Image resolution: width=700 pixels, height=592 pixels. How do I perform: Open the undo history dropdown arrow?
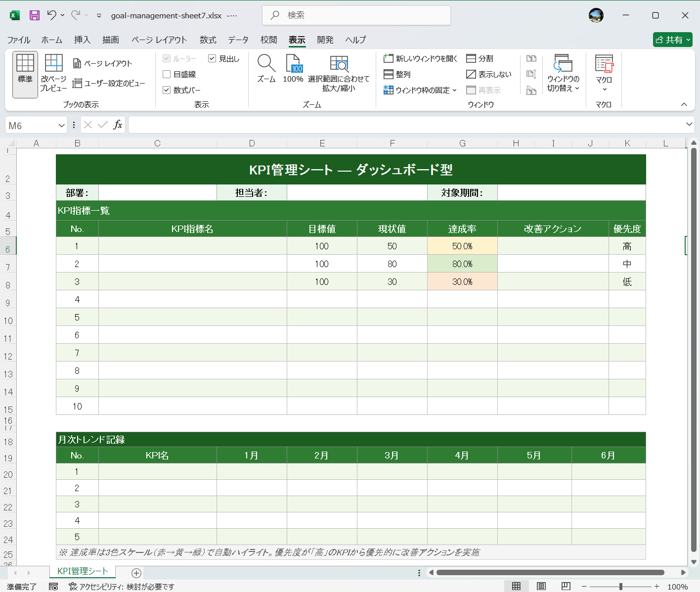click(x=63, y=15)
